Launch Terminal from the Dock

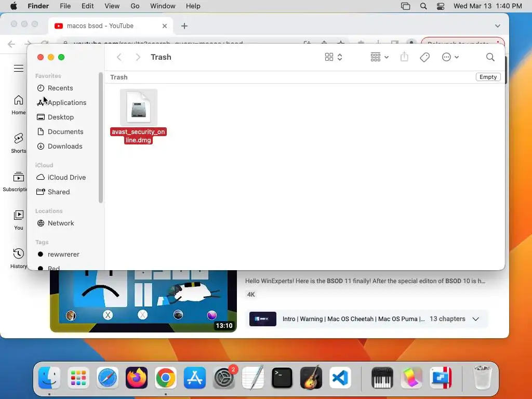click(282, 378)
